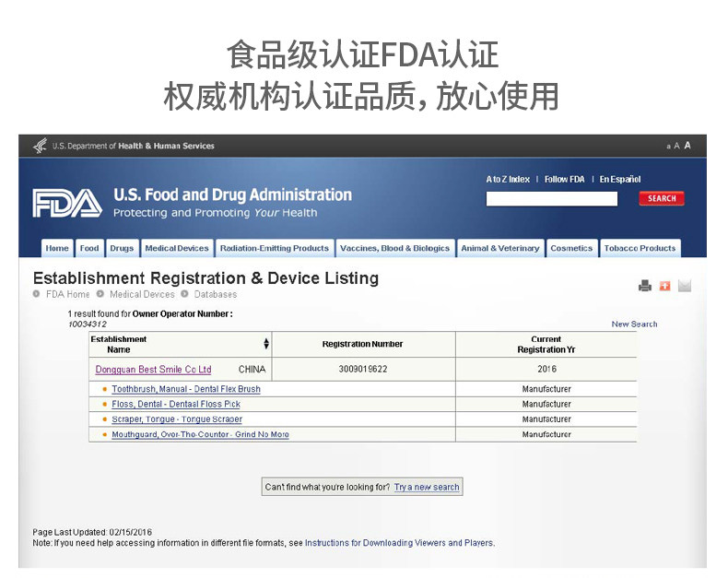This screenshot has width=728, height=578.
Task: Click Manufacturer cell in Toothbrush row
Action: [546, 389]
